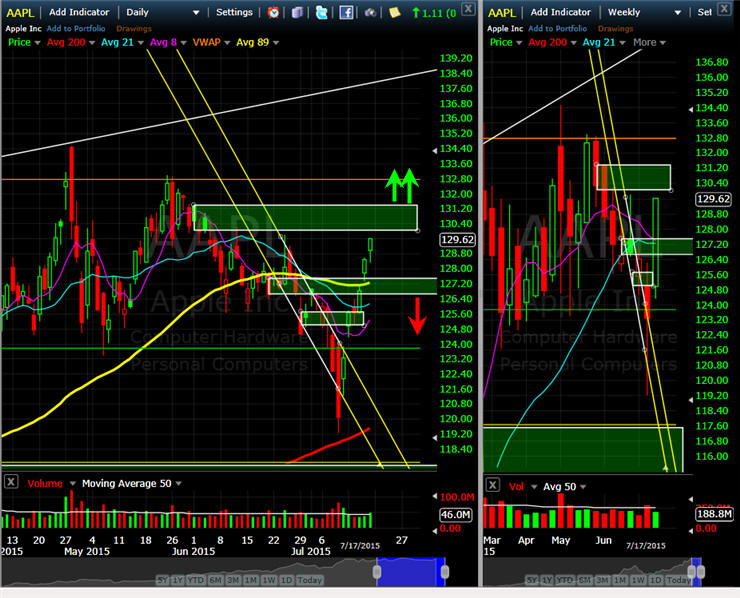Image resolution: width=740 pixels, height=598 pixels.
Task: Click the camera snapshot icon
Action: [370, 13]
